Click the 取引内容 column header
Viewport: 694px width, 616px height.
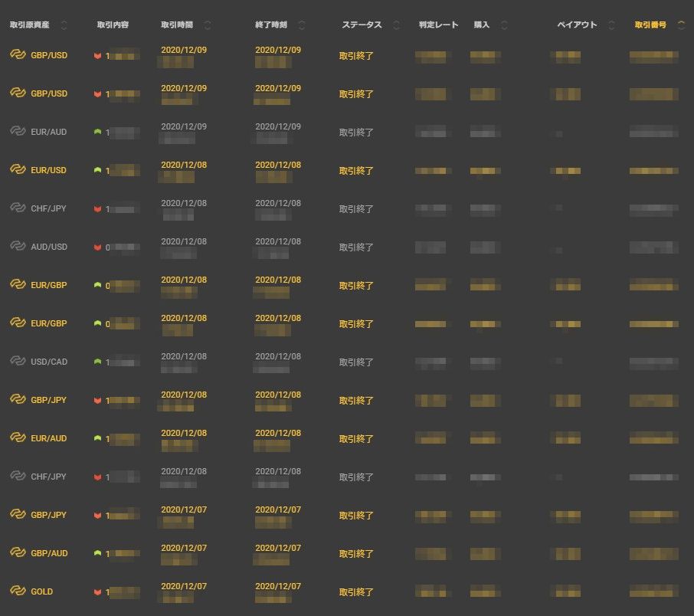click(x=113, y=25)
